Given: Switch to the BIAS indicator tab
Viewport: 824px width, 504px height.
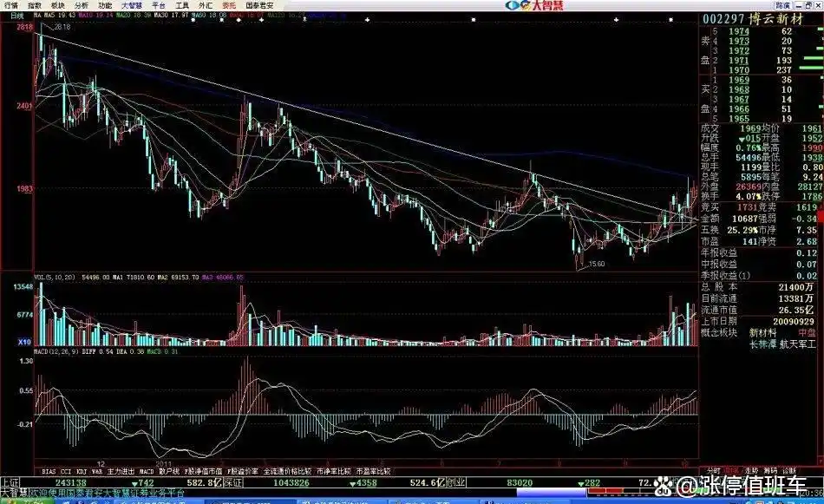Looking at the screenshot, I should click(x=49, y=471).
